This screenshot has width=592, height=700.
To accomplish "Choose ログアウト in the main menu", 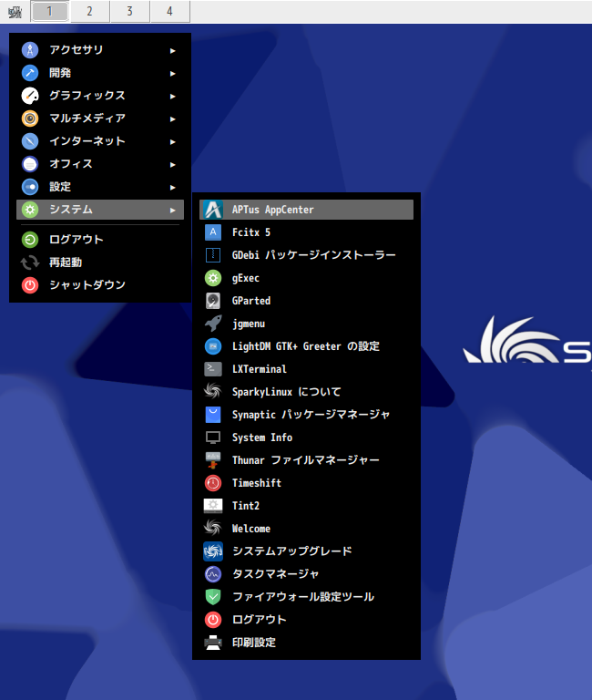I will click(x=100, y=240).
